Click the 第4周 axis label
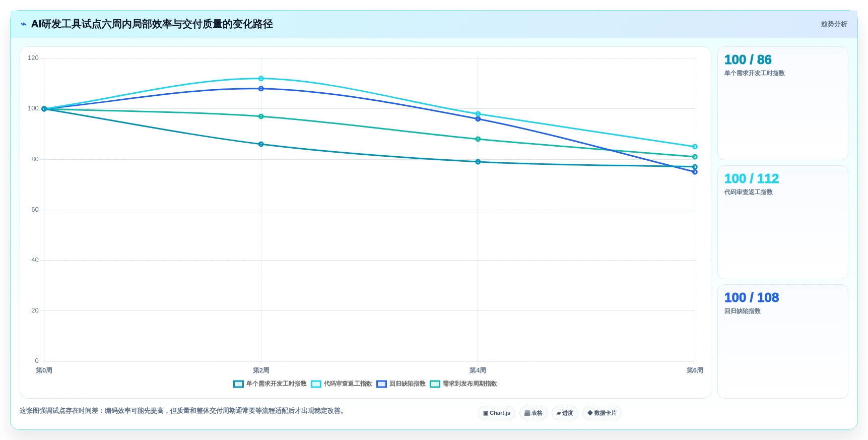Screen dimensions: 868x440 click(x=478, y=370)
